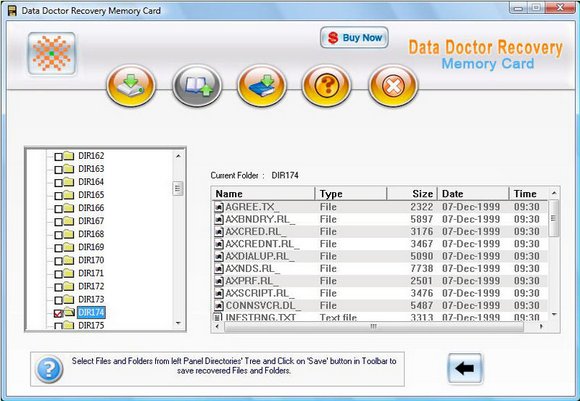Viewport: 580px width, 401px height.
Task: Sort by the Type column header
Action: [x=351, y=194]
